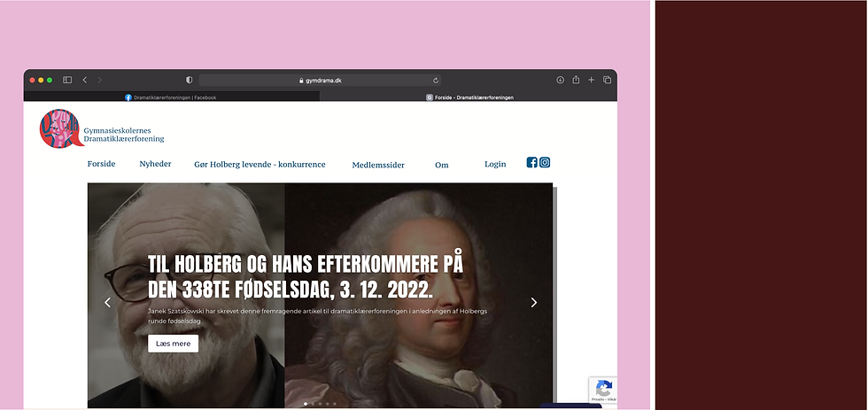868x410 pixels.
Task: Open the Instagram icon in navigation
Action: (x=545, y=163)
